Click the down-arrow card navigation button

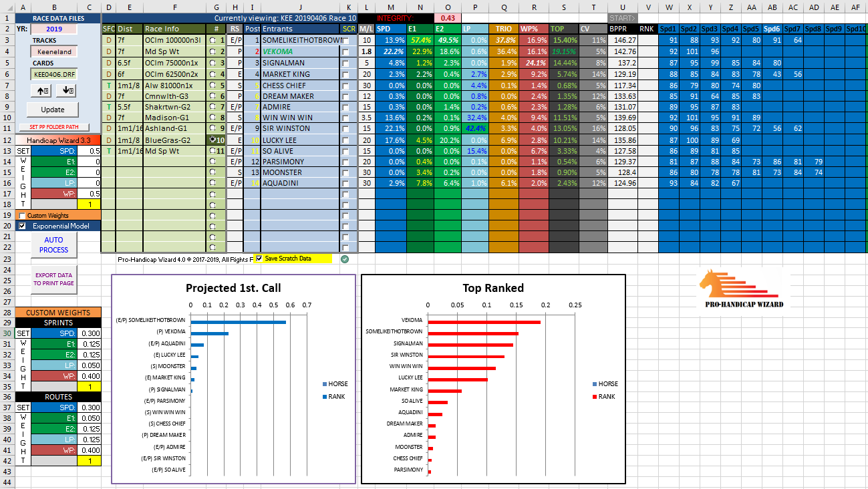point(67,91)
